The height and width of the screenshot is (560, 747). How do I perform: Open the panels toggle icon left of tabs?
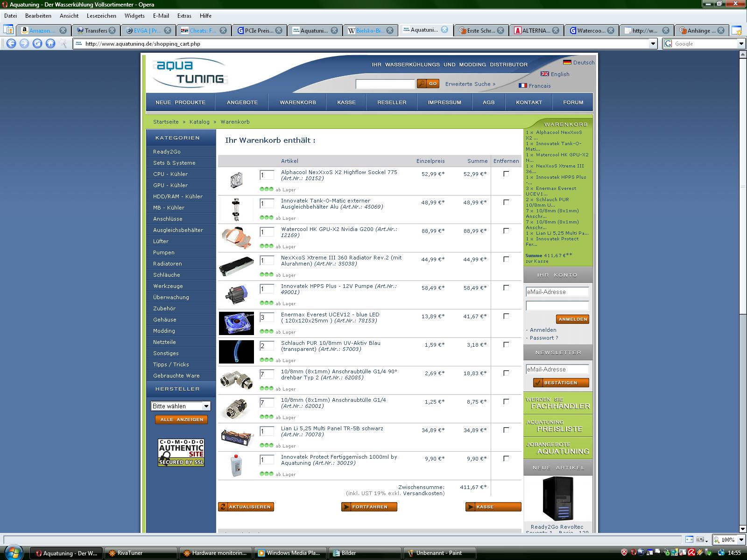(x=8, y=30)
